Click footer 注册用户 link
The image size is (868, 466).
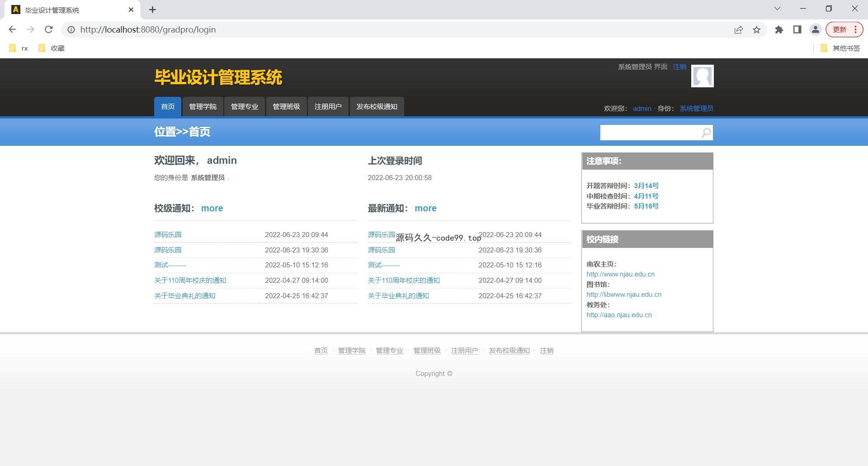click(x=464, y=351)
